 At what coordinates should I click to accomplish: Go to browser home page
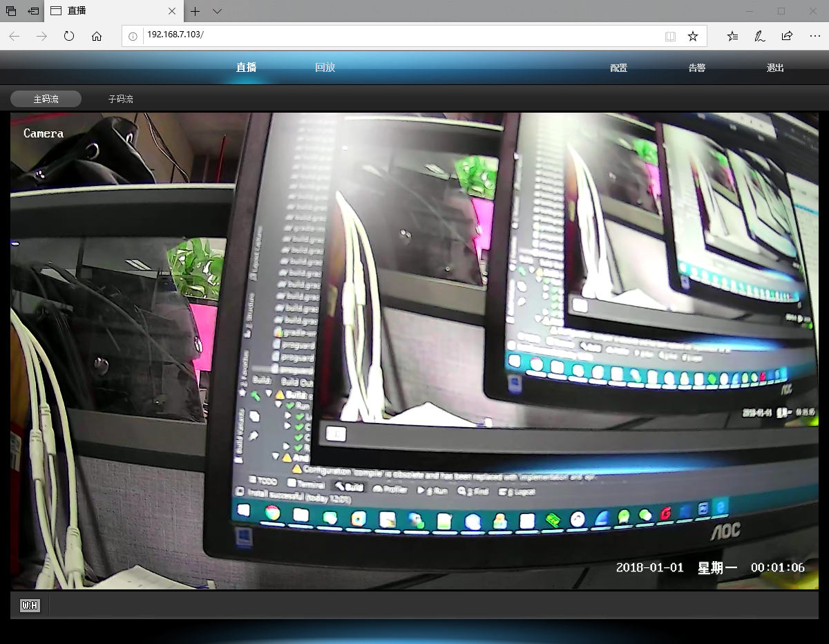tap(97, 36)
